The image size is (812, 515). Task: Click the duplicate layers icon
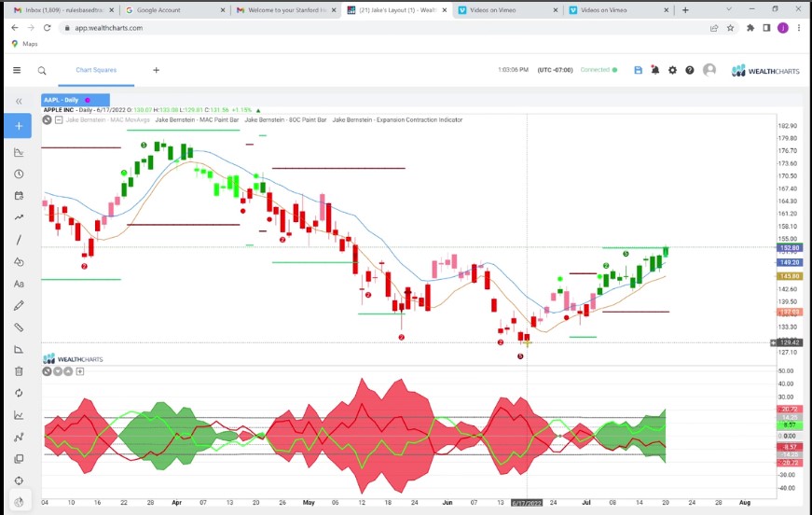point(19,459)
